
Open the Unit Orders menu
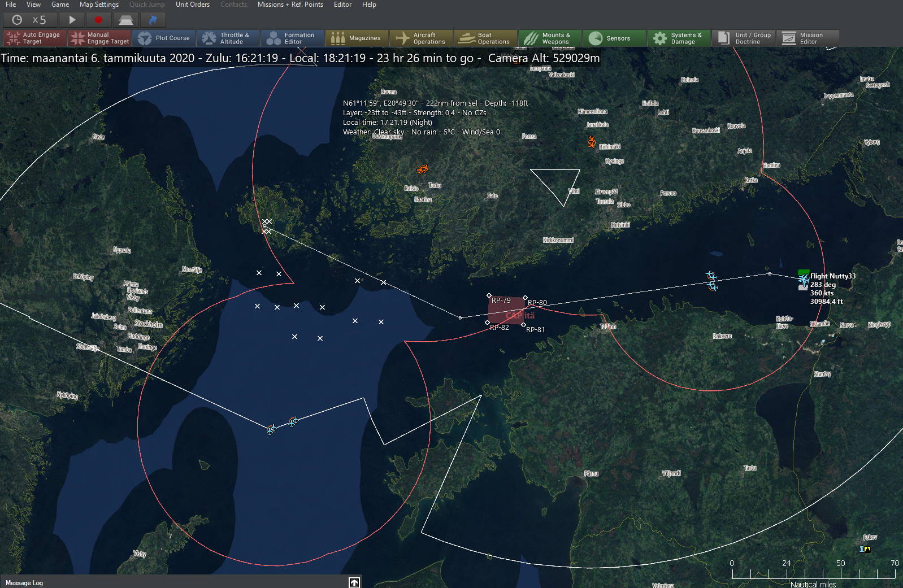click(x=192, y=5)
